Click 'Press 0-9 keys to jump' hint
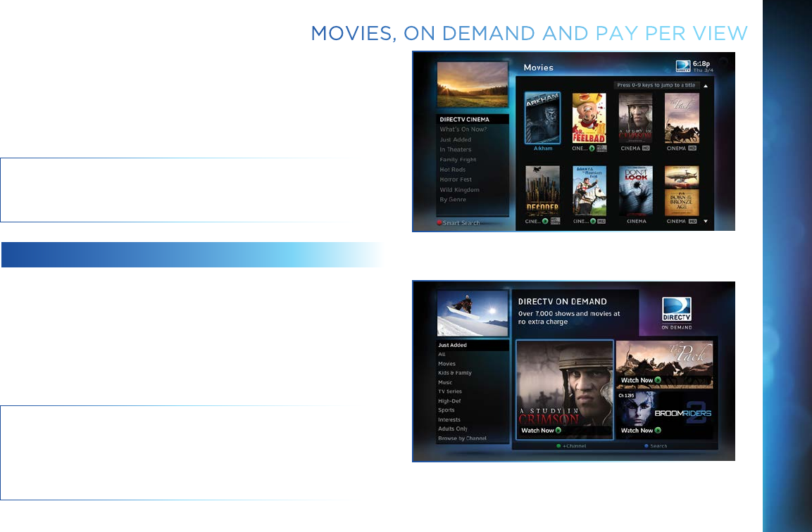 [656, 85]
